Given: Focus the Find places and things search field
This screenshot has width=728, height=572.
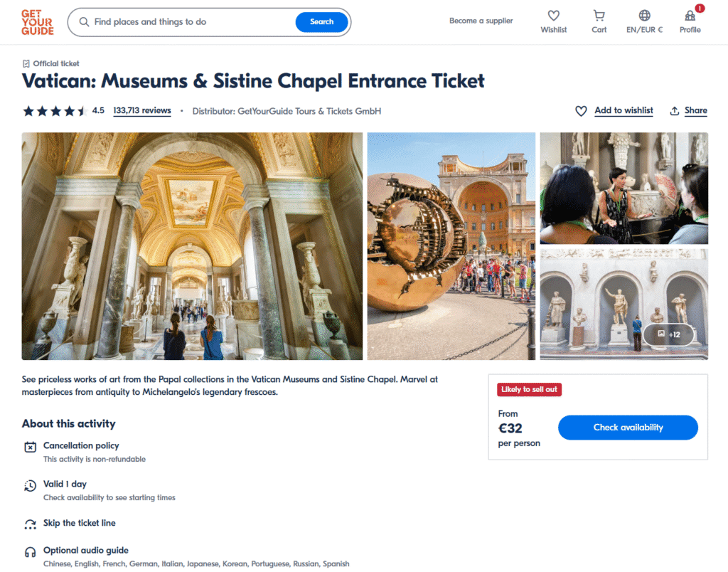Looking at the screenshot, I should coord(193,22).
